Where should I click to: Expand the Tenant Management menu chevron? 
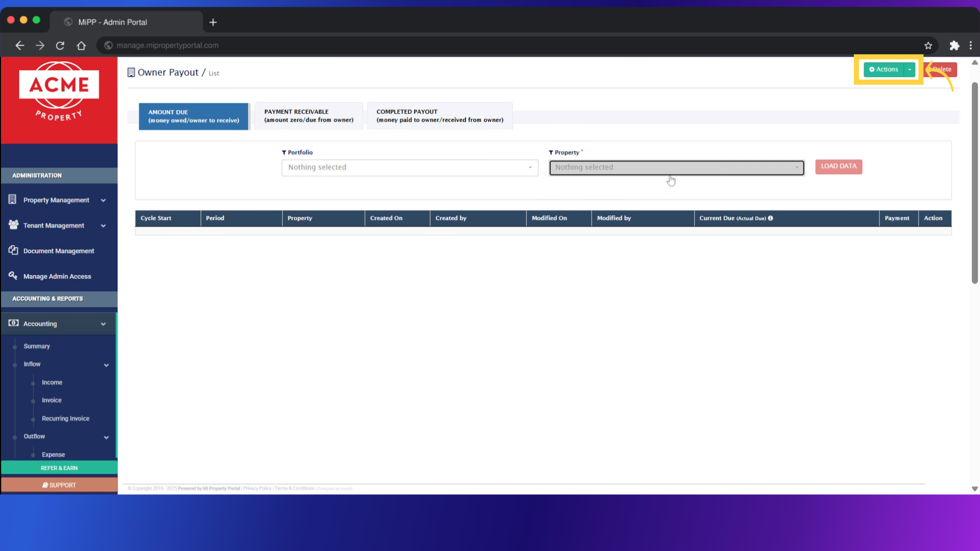coord(103,226)
